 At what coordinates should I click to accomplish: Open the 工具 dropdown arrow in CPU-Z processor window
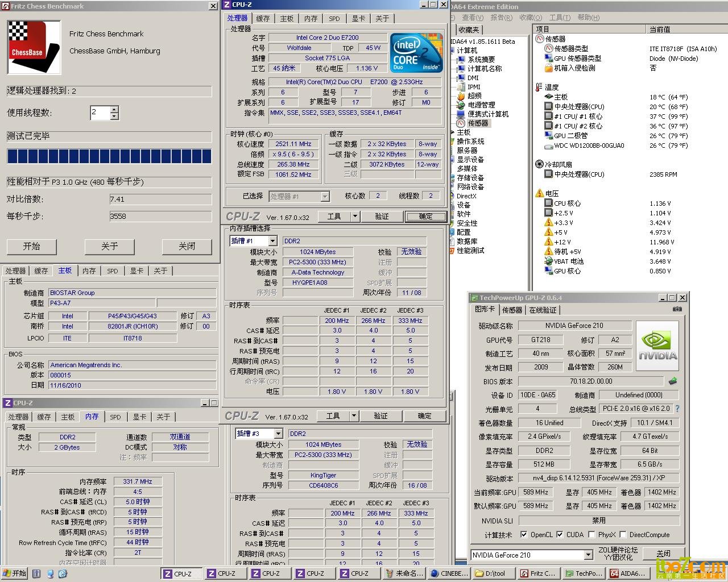tap(355, 216)
